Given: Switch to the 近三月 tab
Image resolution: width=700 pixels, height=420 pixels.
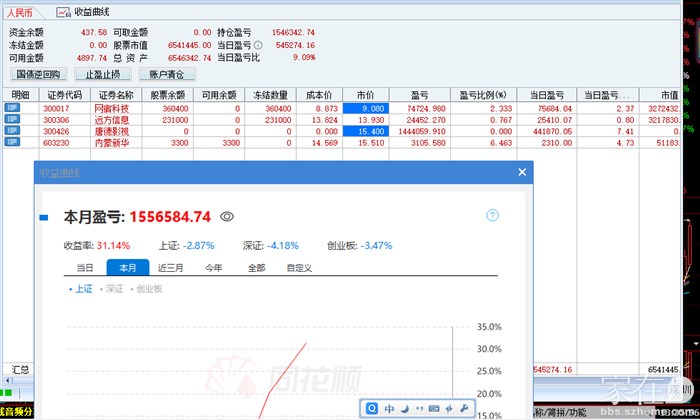Looking at the screenshot, I should 171,268.
